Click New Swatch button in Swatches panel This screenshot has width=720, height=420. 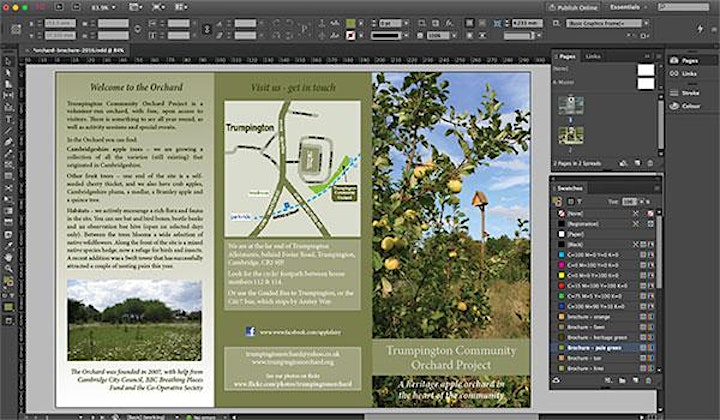coord(636,380)
